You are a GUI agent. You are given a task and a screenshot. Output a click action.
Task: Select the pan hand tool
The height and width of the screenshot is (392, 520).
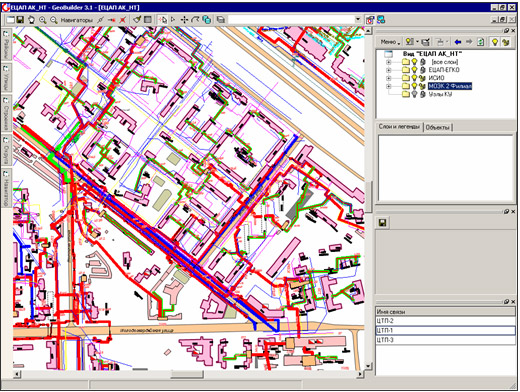(31, 20)
